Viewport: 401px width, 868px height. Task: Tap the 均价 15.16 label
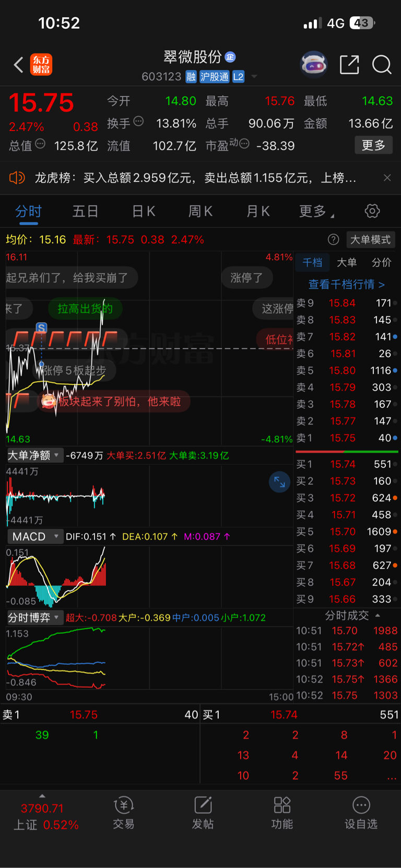pyautogui.click(x=36, y=240)
